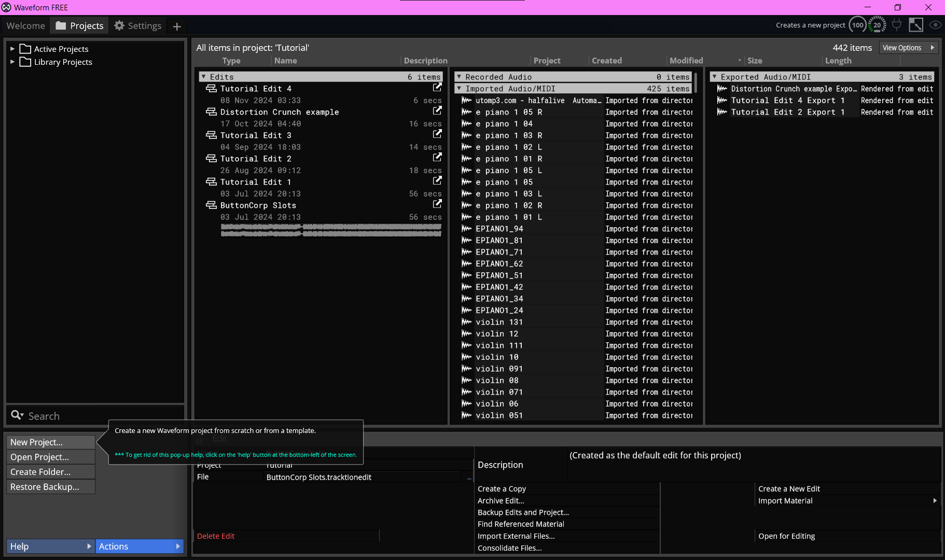Click the ButtonCorp Slots edit icon
This screenshot has height=560, width=945.
pyautogui.click(x=211, y=205)
